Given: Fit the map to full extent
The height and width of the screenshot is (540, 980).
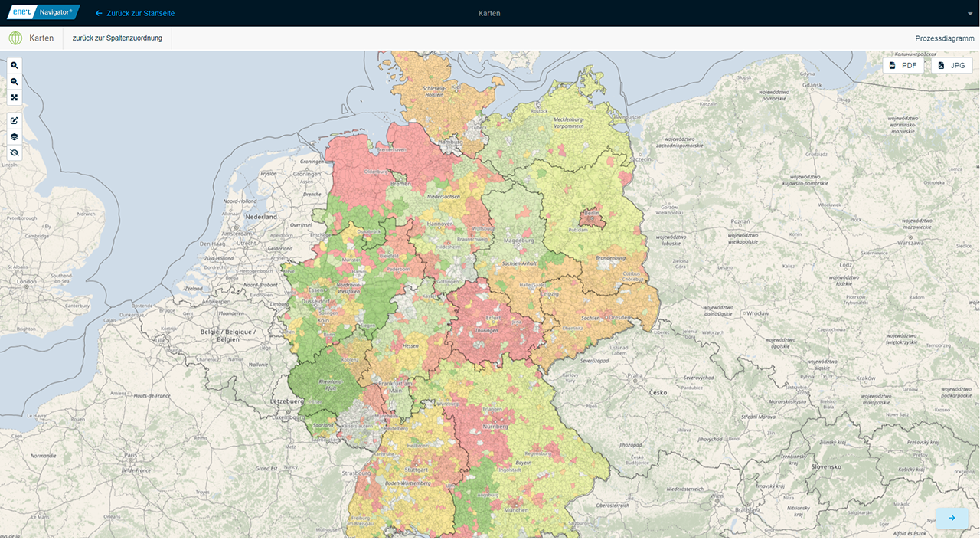Looking at the screenshot, I should (x=15, y=97).
